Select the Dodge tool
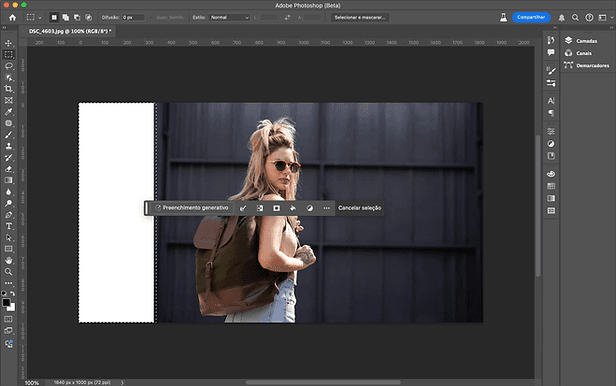Screen dimensions: 616x386 (x=8, y=203)
